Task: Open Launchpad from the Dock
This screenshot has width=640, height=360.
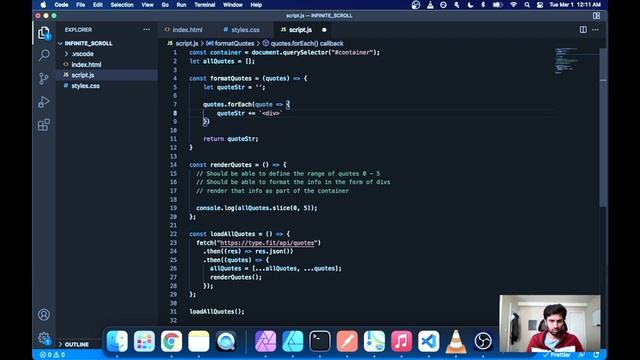Action: pyautogui.click(x=144, y=341)
